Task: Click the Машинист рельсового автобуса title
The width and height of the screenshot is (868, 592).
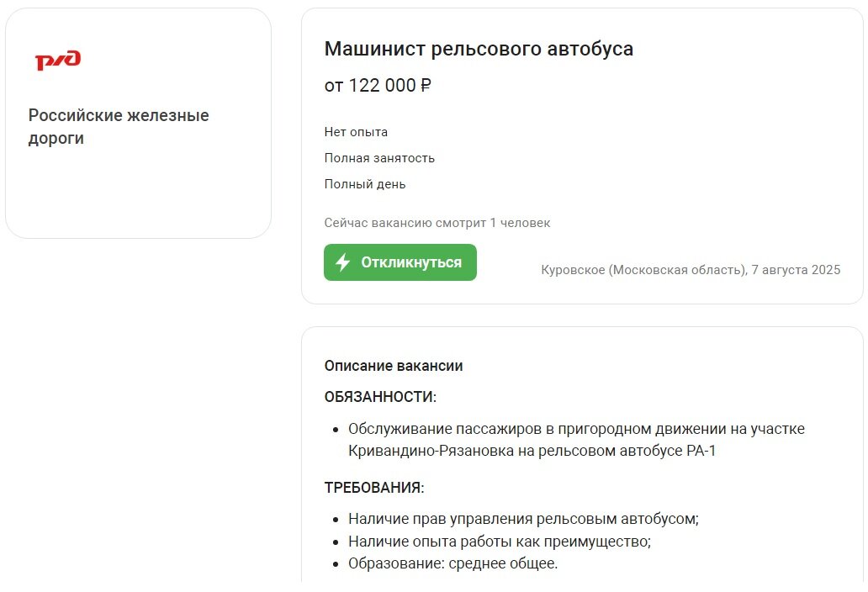Action: [479, 49]
